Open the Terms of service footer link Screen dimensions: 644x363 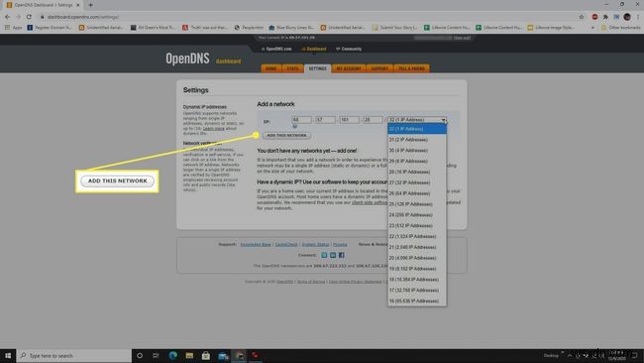click(311, 282)
